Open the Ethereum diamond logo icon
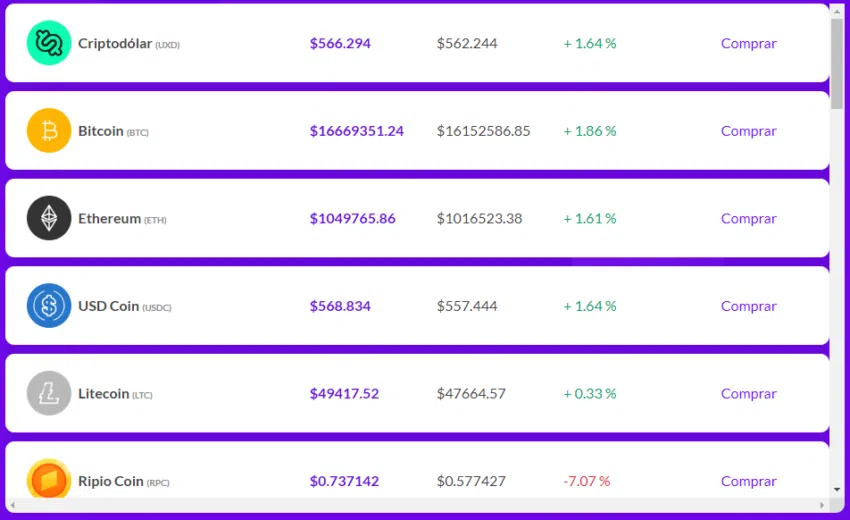850x520 pixels. click(x=49, y=218)
